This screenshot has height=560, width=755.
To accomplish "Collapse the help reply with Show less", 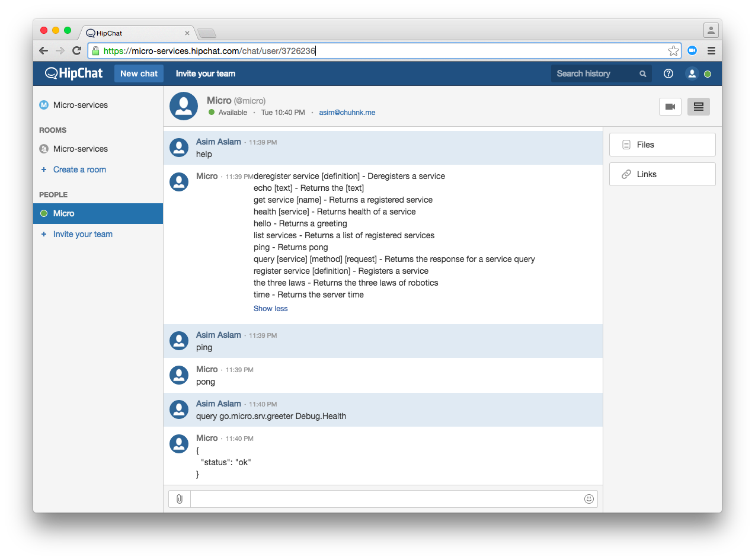I will tap(271, 309).
